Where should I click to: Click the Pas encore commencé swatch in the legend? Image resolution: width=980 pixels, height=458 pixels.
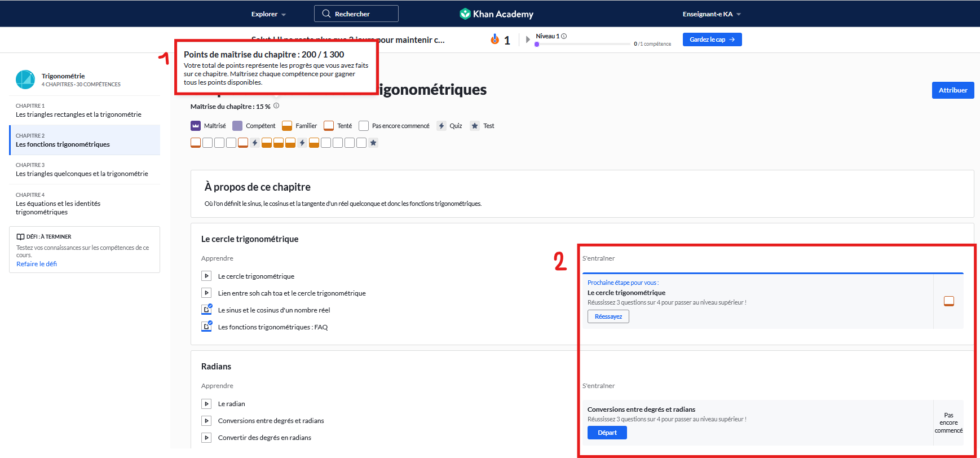364,126
